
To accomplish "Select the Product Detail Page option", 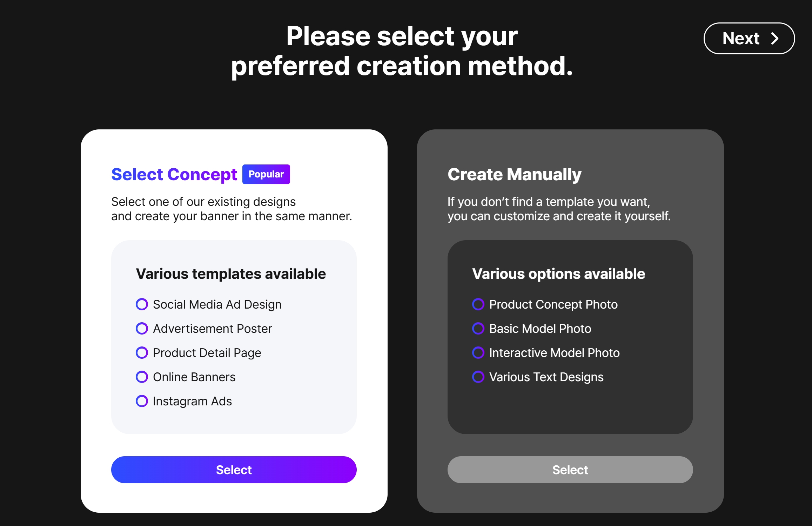I will [x=142, y=353].
